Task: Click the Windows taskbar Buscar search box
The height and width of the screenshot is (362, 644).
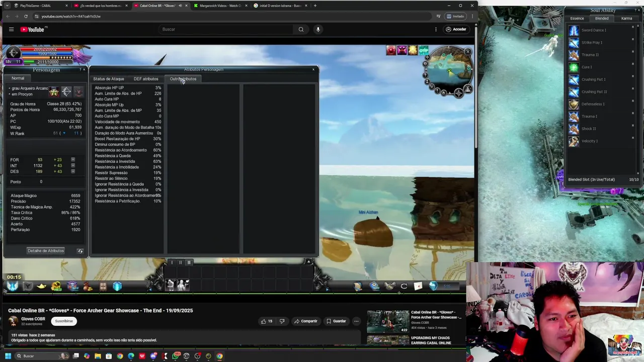Action: coord(41,356)
